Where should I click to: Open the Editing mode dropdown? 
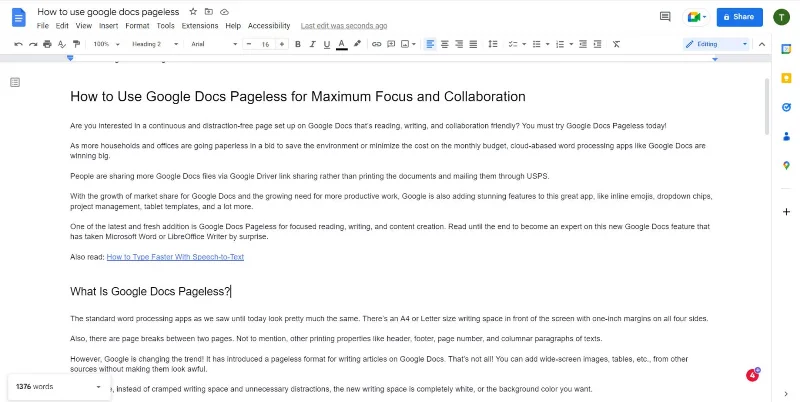(716, 44)
